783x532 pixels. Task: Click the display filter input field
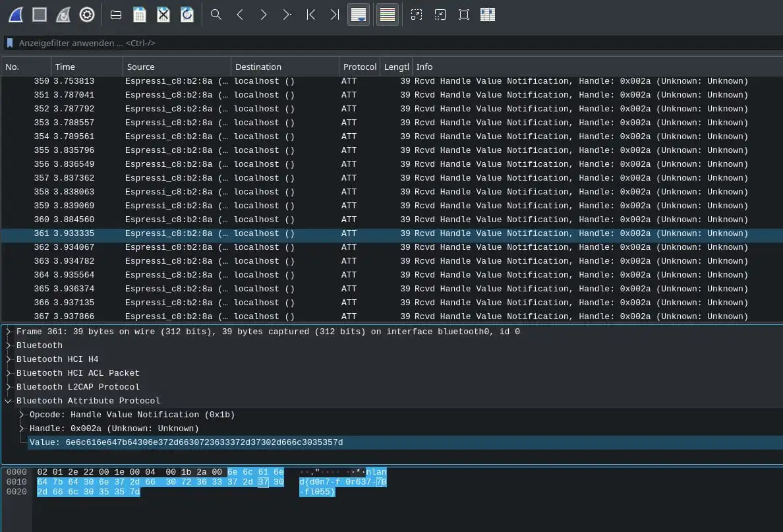pos(395,44)
